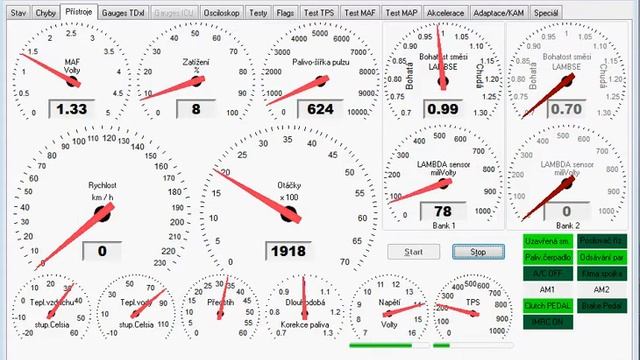Click the IMRC ON indicator
Viewport: 640px width, 360px height.
548,322
